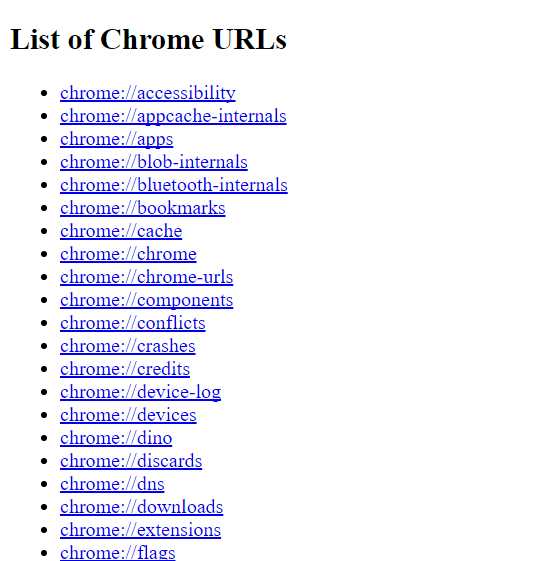Open the chrome://conflicts link
Screen dimensions: 551x561
click(133, 323)
